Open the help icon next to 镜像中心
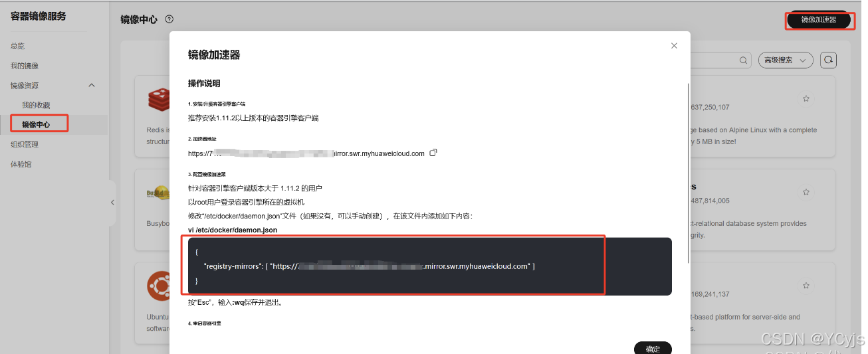Viewport: 868px width, 354px height. (x=169, y=19)
